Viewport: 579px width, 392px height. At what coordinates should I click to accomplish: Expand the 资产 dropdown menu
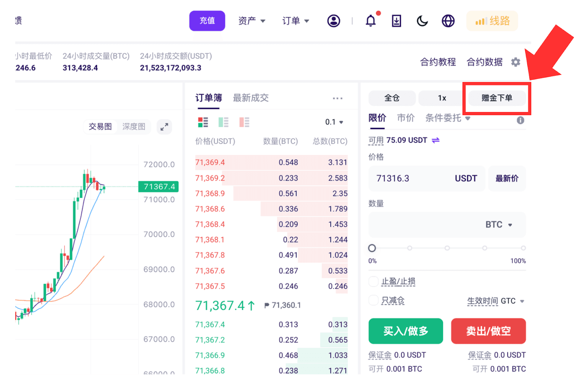coord(252,21)
